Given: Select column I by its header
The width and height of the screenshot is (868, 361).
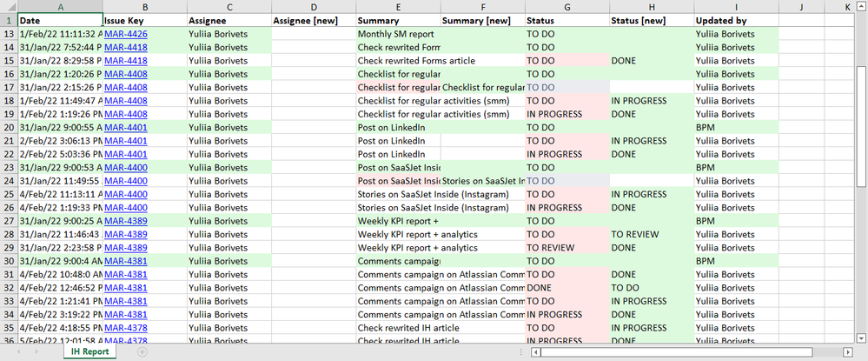Looking at the screenshot, I should (x=736, y=7).
